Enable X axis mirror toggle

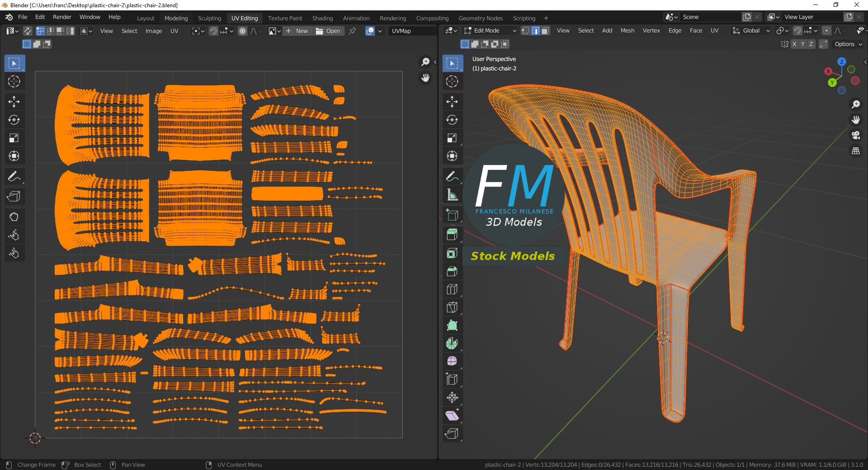click(x=794, y=44)
